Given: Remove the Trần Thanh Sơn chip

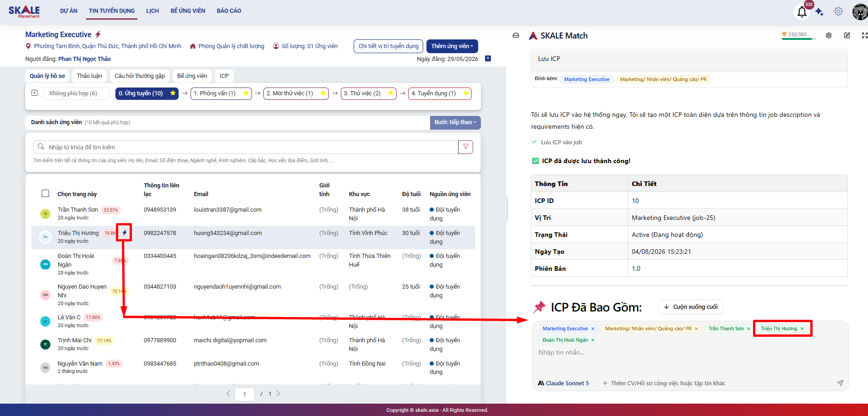Looking at the screenshot, I should 748,328.
